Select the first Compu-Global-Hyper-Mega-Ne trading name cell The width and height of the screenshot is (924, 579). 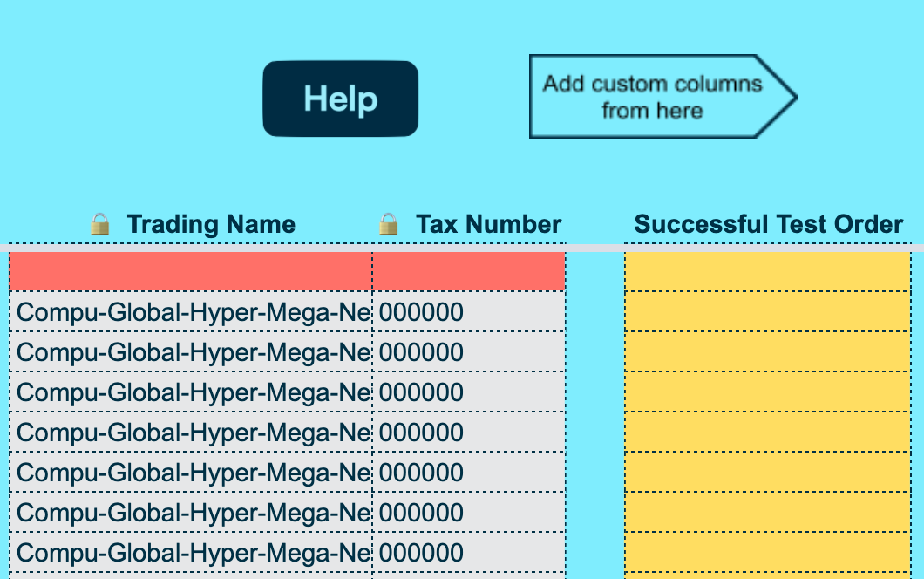pos(190,312)
